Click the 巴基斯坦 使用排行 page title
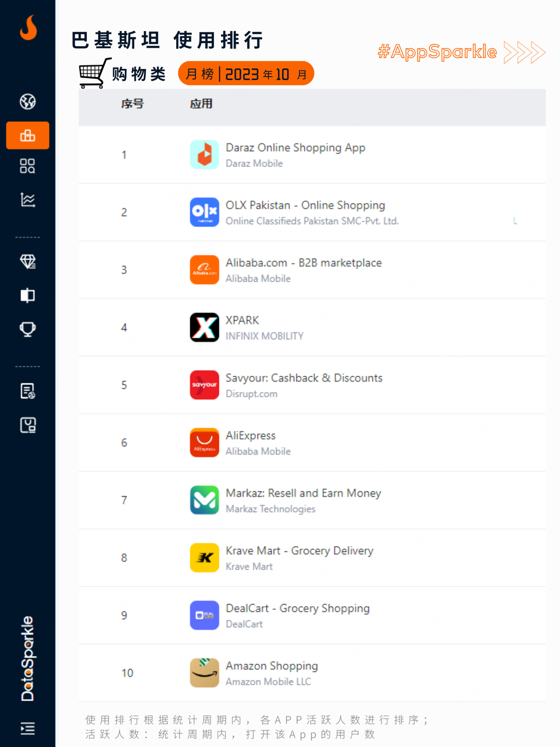560x747 pixels. (x=167, y=40)
